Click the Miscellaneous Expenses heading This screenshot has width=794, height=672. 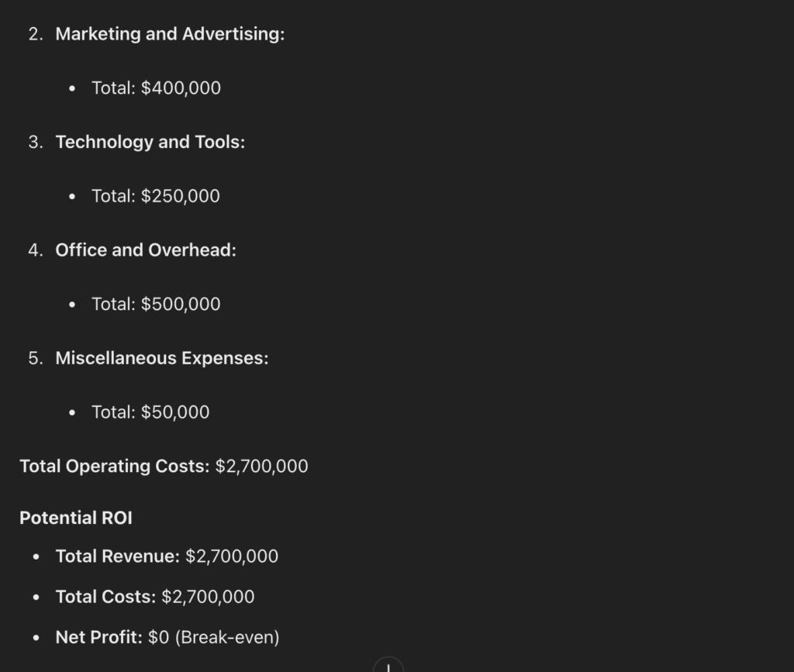point(161,358)
